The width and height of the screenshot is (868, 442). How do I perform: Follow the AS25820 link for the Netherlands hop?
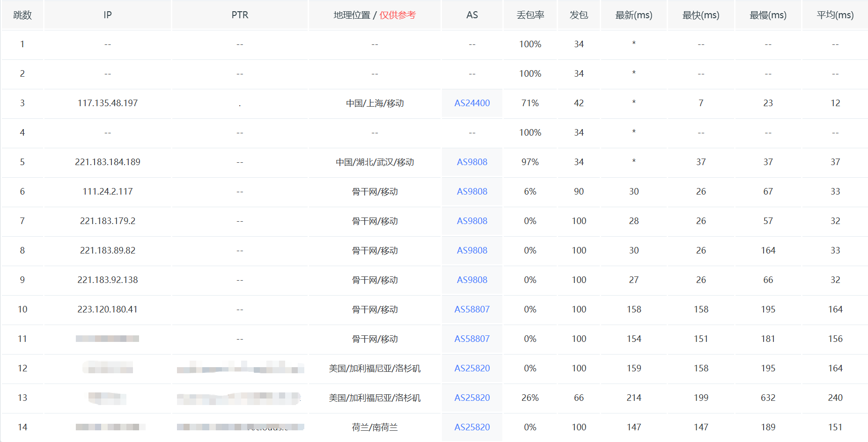pyautogui.click(x=472, y=427)
